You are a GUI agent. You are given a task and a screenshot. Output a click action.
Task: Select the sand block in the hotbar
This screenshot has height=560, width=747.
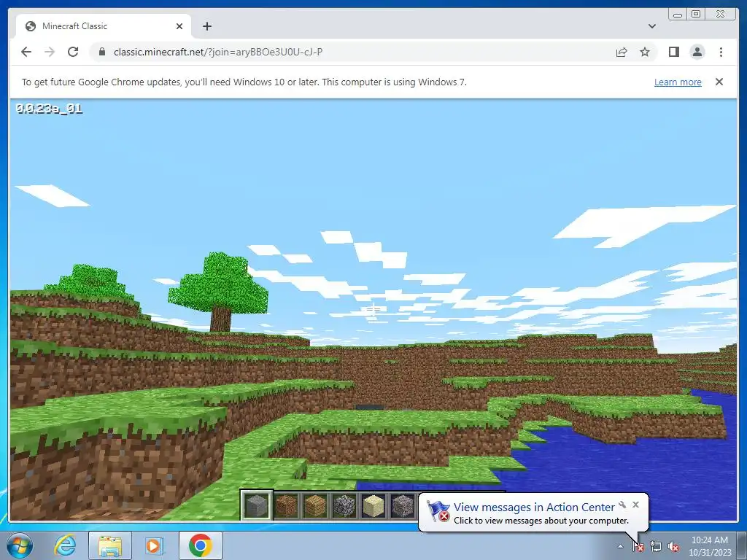coord(373,505)
